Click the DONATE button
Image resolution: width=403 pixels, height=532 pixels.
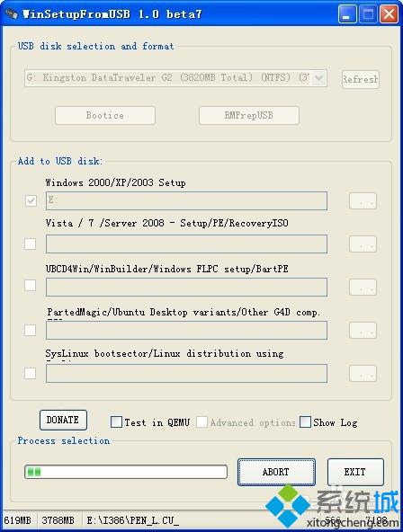[63, 420]
